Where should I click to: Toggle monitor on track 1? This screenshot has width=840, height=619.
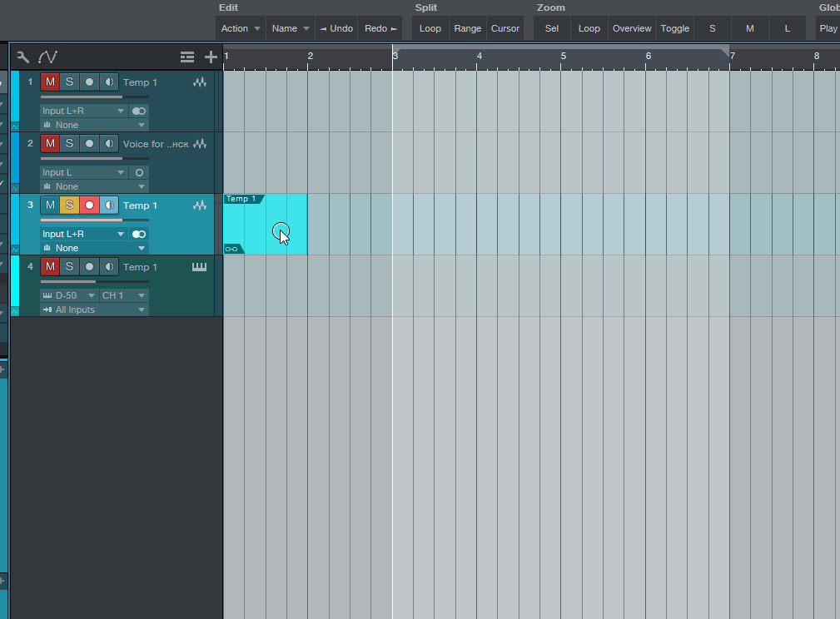pos(109,82)
